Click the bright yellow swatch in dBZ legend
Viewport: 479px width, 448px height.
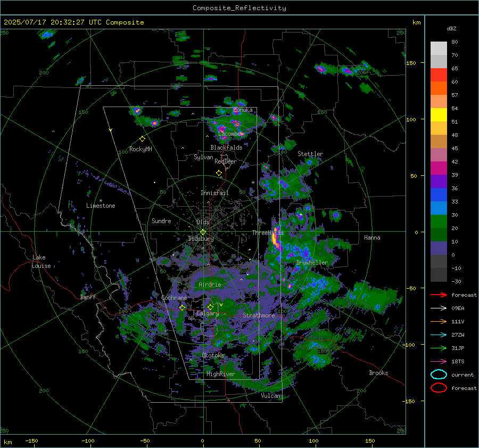point(439,115)
